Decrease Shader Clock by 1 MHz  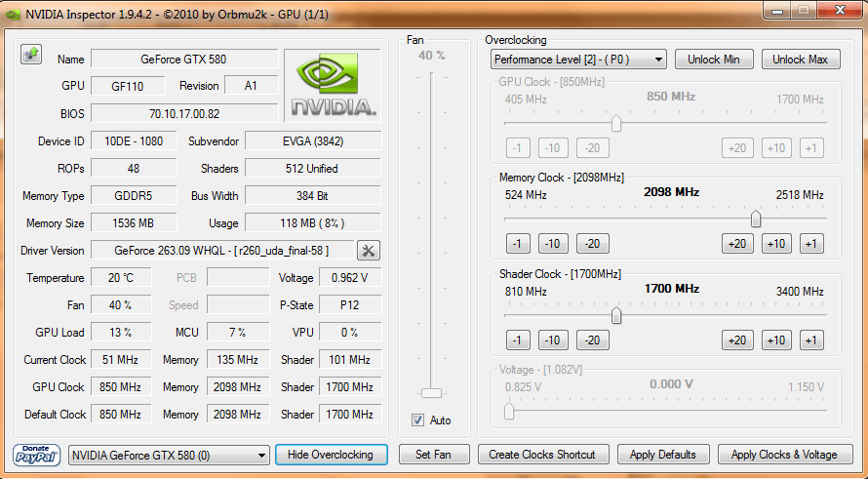[518, 340]
